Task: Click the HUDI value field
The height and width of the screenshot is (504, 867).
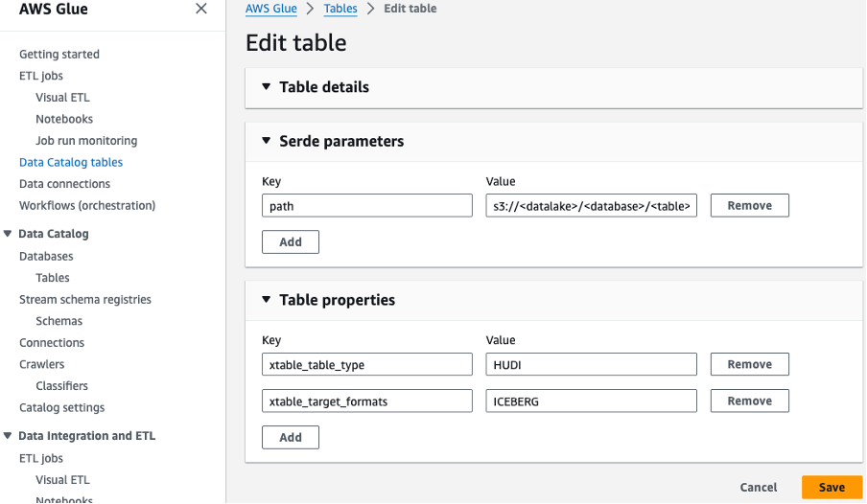Action: pyautogui.click(x=591, y=365)
